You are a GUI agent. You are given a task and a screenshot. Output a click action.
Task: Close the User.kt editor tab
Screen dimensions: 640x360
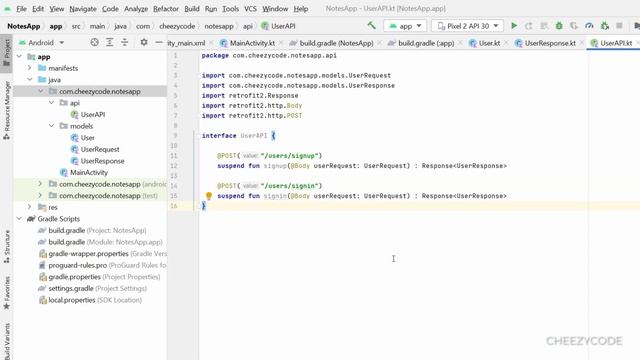506,43
